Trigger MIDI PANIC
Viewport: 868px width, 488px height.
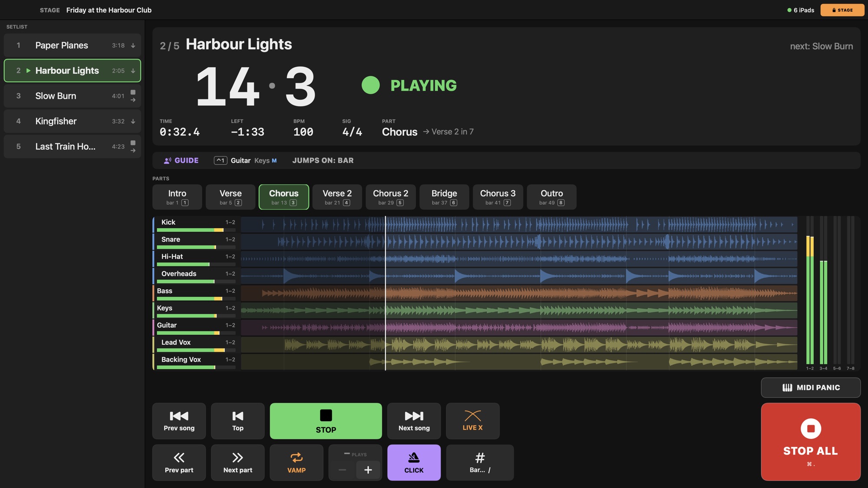(810, 387)
